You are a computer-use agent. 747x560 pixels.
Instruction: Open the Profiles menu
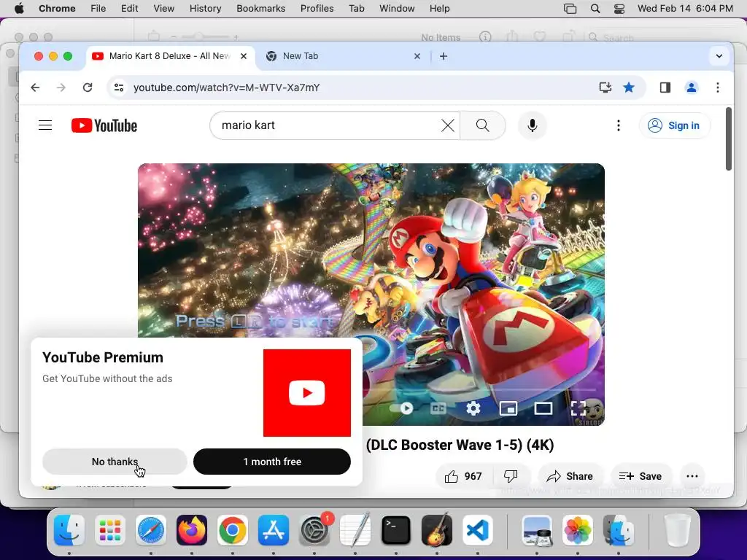317,9
